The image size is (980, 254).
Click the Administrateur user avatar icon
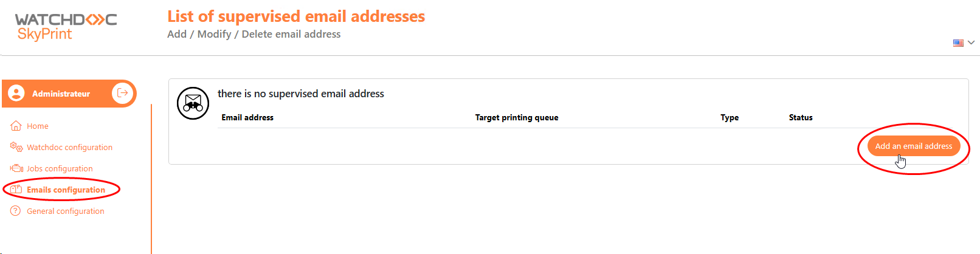point(16,93)
